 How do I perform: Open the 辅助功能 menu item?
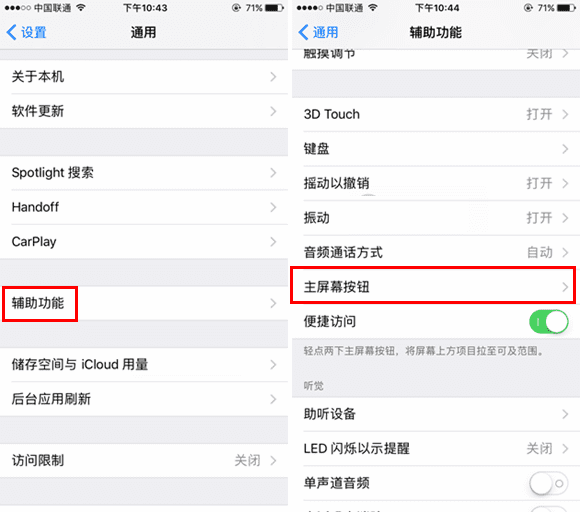click(144, 303)
